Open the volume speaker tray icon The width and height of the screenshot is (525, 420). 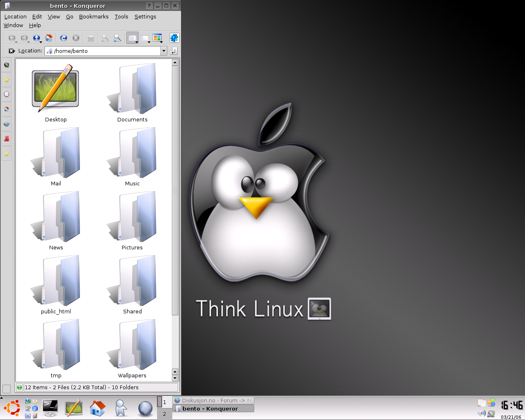(482, 413)
